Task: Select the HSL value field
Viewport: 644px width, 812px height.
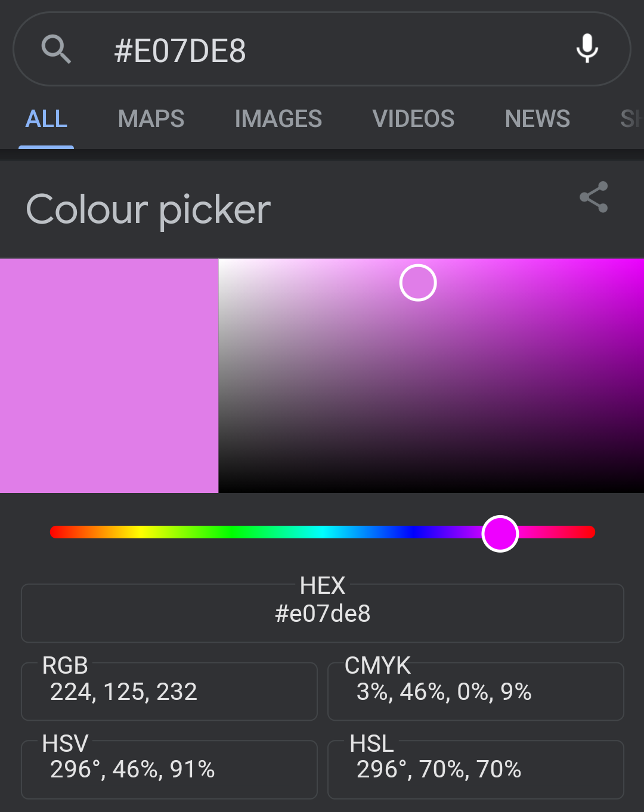Action: pyautogui.click(x=476, y=769)
